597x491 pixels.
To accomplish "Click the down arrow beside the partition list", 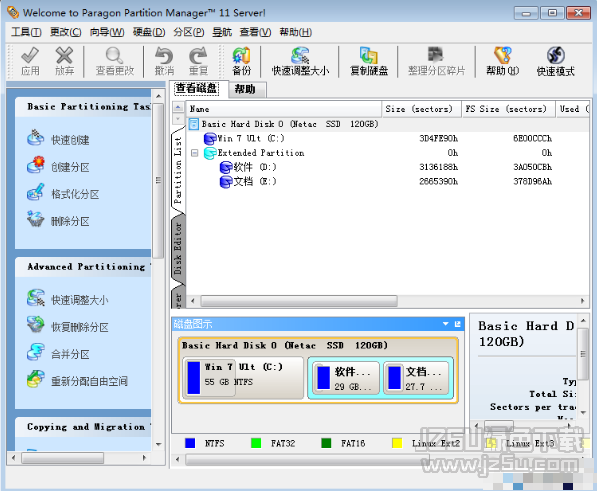I will (x=178, y=119).
